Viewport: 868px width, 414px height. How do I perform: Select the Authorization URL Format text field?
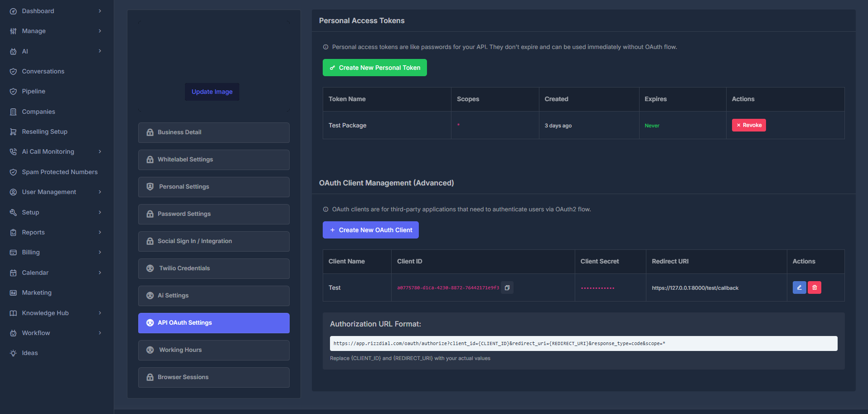[x=583, y=343]
